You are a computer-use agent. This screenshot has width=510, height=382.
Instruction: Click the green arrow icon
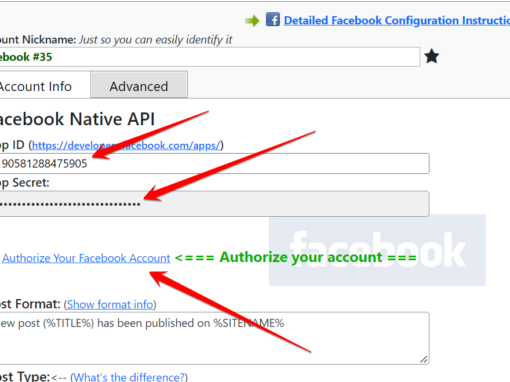[x=252, y=21]
